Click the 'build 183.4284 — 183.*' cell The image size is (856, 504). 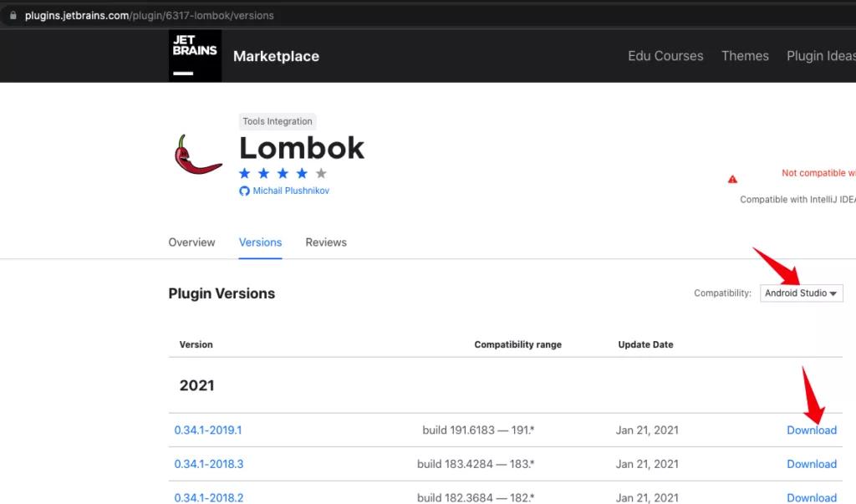tap(476, 464)
